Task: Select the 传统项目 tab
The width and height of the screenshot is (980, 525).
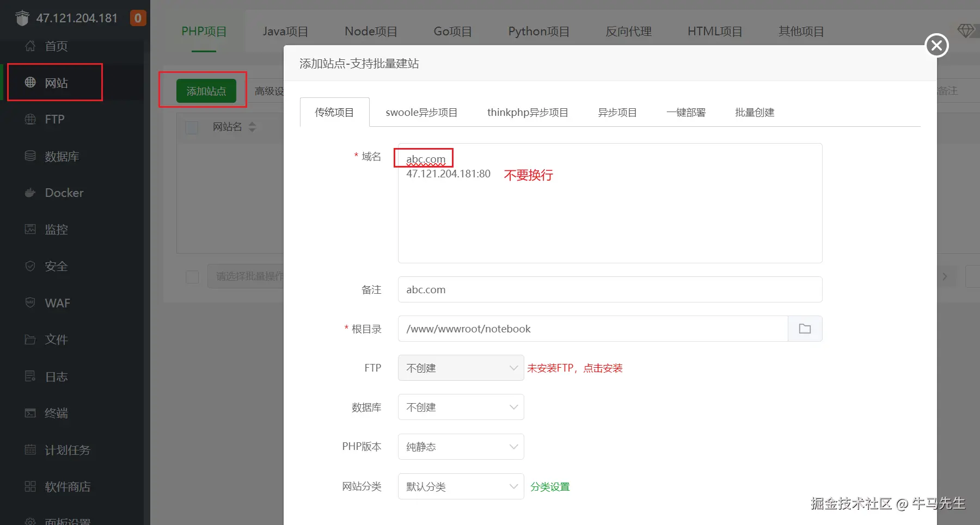Action: tap(334, 112)
